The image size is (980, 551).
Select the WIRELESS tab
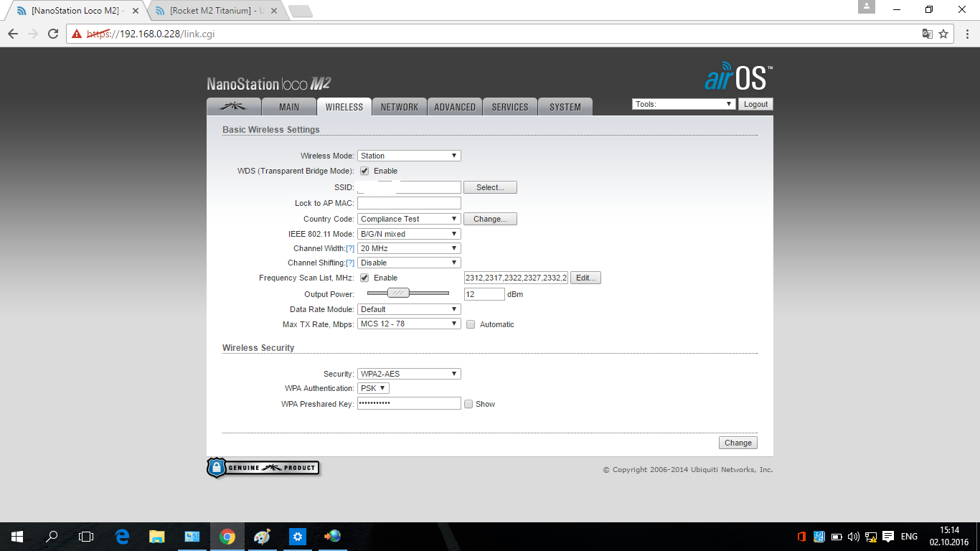[344, 107]
